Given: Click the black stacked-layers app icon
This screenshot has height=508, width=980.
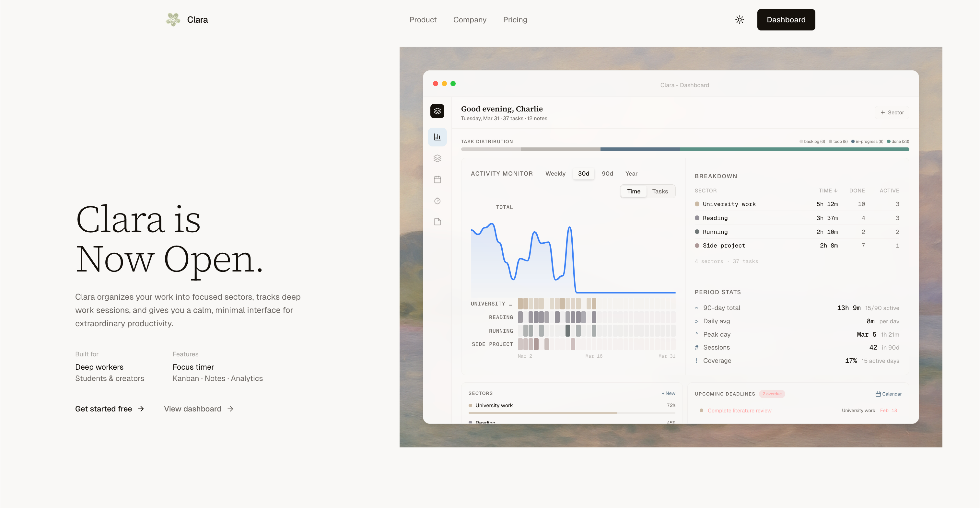Looking at the screenshot, I should [437, 111].
